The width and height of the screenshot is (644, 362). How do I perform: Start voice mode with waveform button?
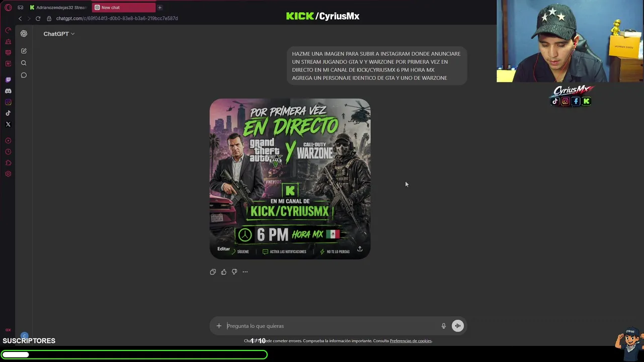[x=457, y=326]
